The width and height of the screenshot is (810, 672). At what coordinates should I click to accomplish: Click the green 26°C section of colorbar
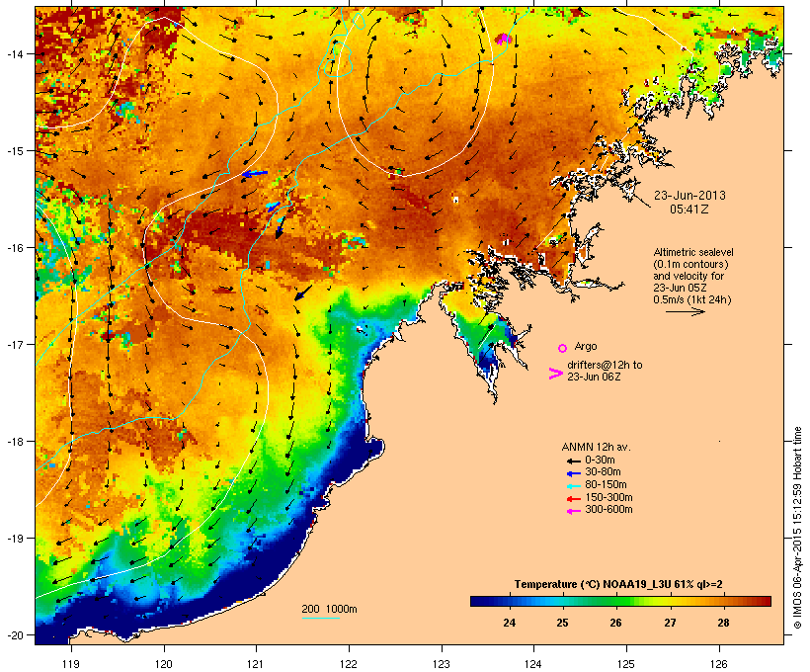coord(617,601)
